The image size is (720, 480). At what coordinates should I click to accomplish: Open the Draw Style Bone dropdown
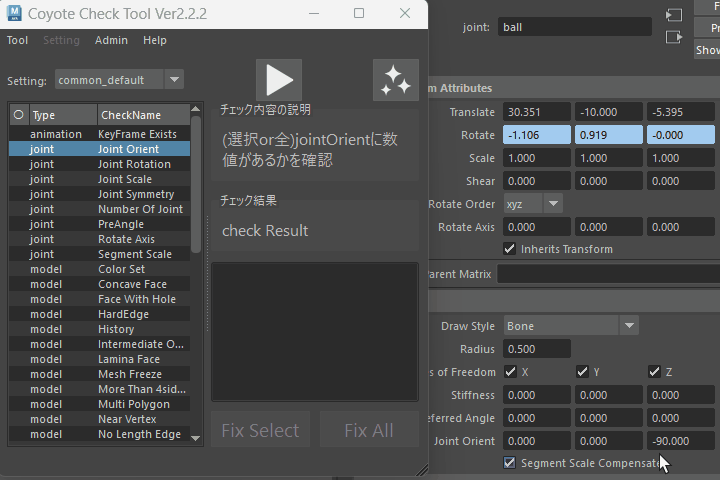629,326
